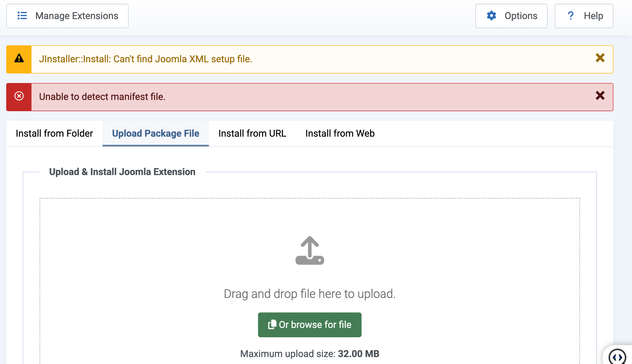Viewport: 632px width, 364px height.
Task: Click the Unable to detect manifest file message
Action: click(102, 97)
